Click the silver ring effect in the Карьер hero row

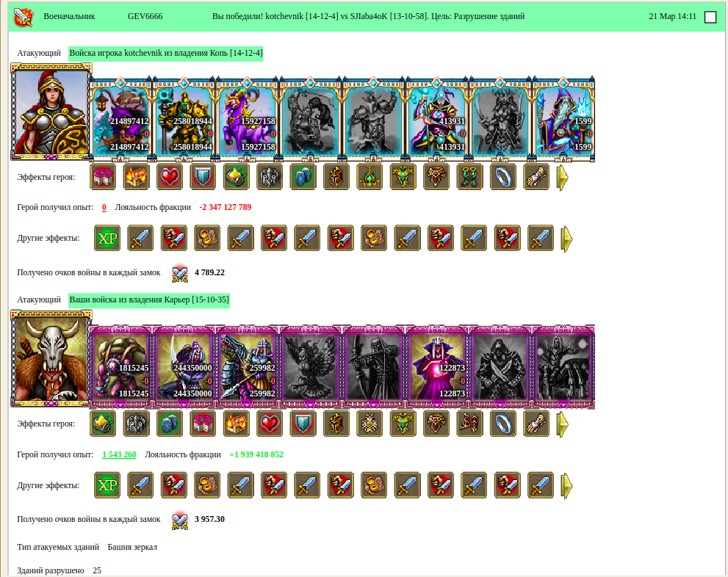point(502,424)
